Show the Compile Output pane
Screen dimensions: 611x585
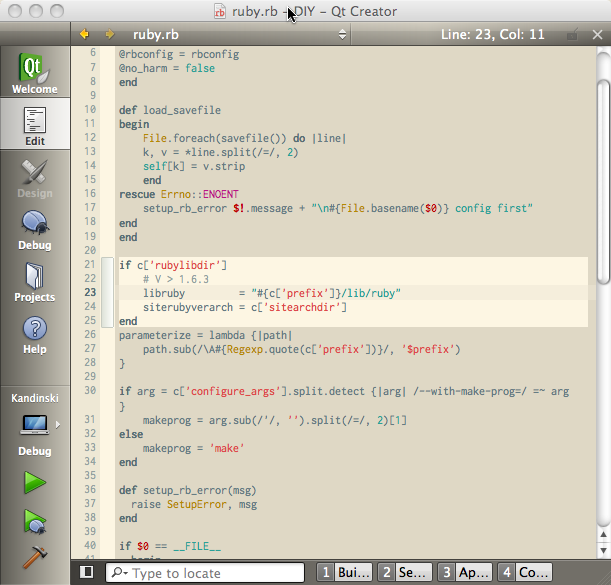(x=524, y=572)
